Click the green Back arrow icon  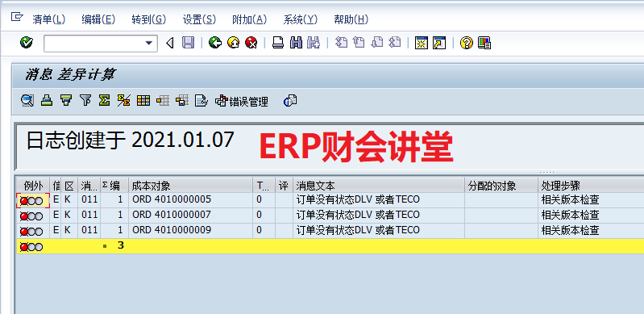(215, 43)
